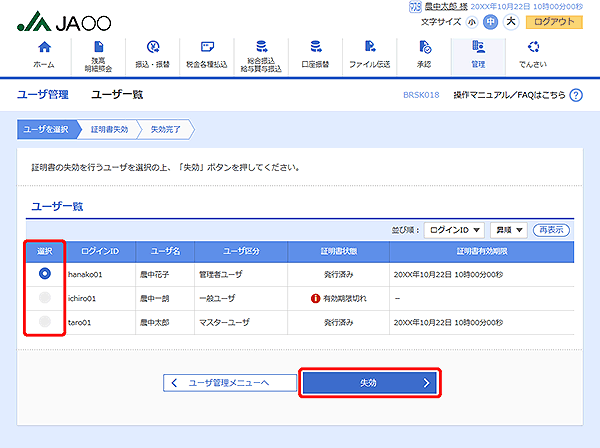The image size is (600, 448).
Task: Go back to ユーザ管理メニューへ
Action: click(x=230, y=382)
